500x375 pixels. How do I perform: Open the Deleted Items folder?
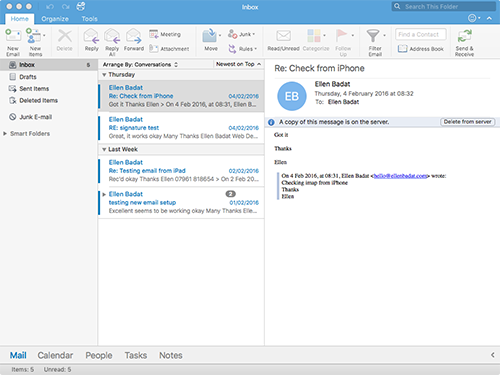49,100
